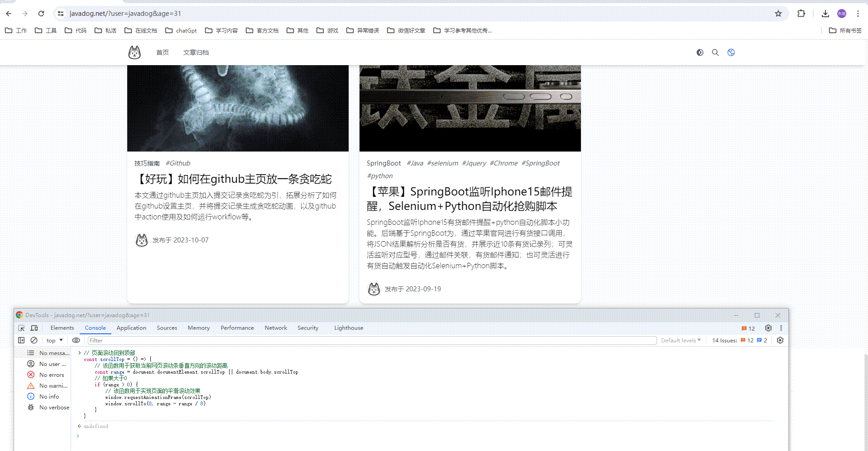Open the DevTools settings gear
Screen dimensions: 868x451
pos(768,328)
